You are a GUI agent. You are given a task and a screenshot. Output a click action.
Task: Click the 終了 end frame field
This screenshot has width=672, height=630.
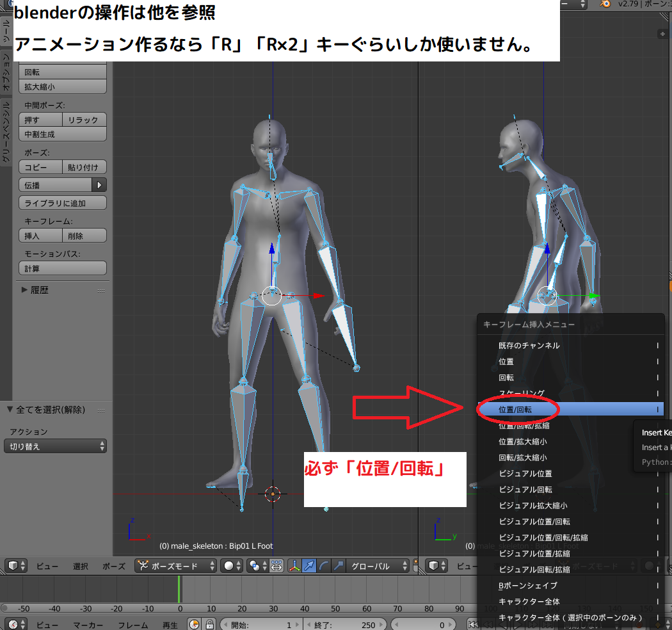coord(344,625)
